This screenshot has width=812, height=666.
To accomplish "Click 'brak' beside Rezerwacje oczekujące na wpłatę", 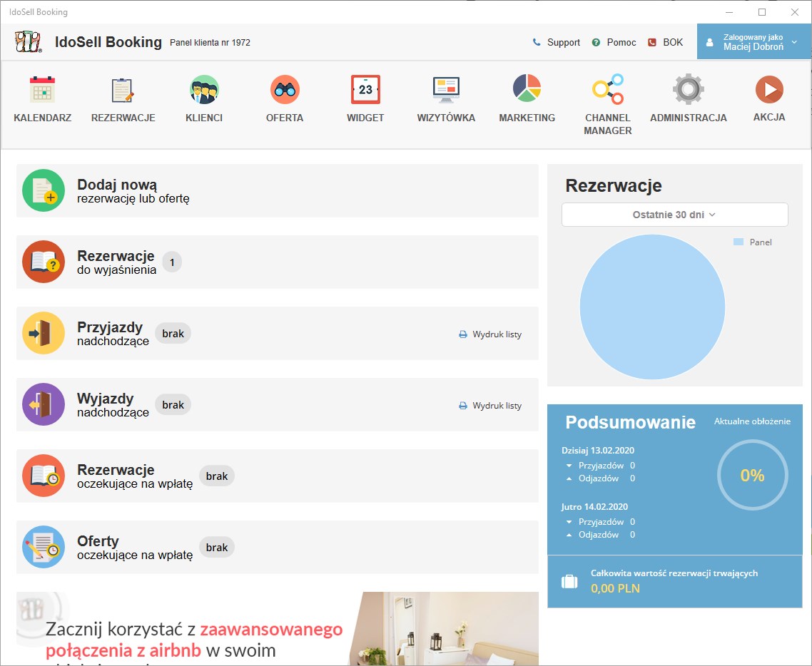I will coord(216,476).
